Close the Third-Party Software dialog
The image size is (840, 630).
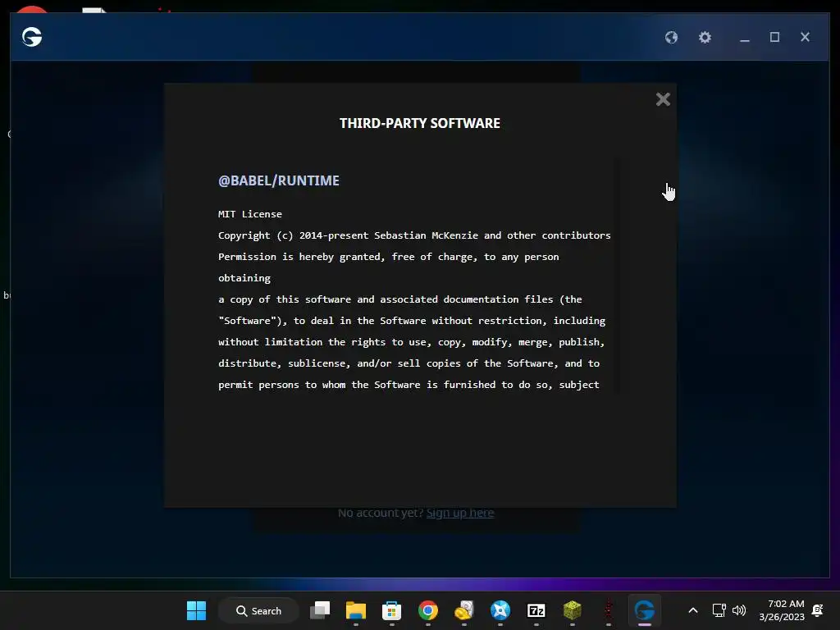coord(663,99)
